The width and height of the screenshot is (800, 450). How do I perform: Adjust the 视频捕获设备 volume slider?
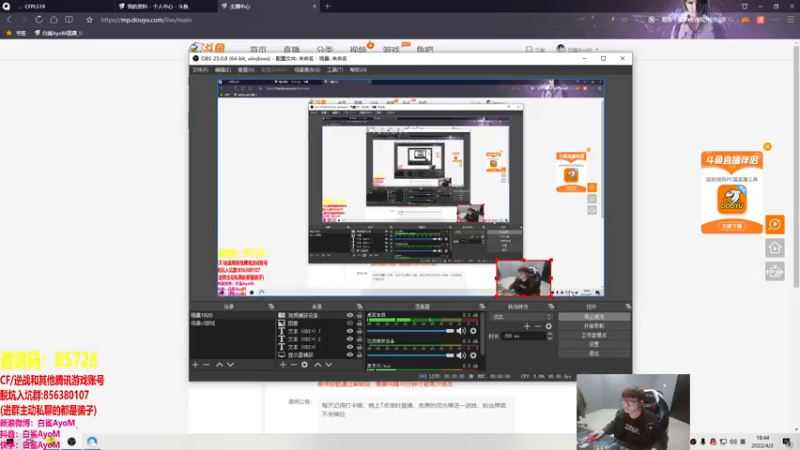pyautogui.click(x=410, y=355)
